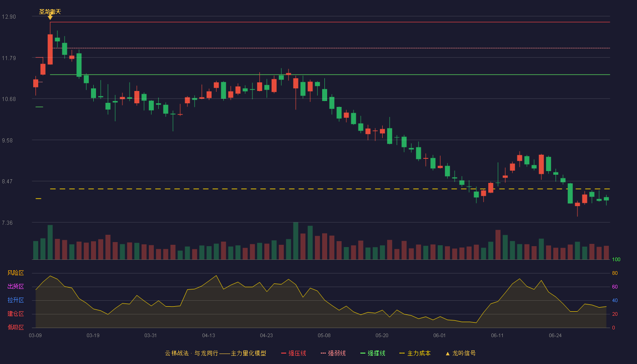Image resolution: width=637 pixels, height=364 pixels.
Task: Click the magenta 60 indicator axis value
Action: pos(615,287)
